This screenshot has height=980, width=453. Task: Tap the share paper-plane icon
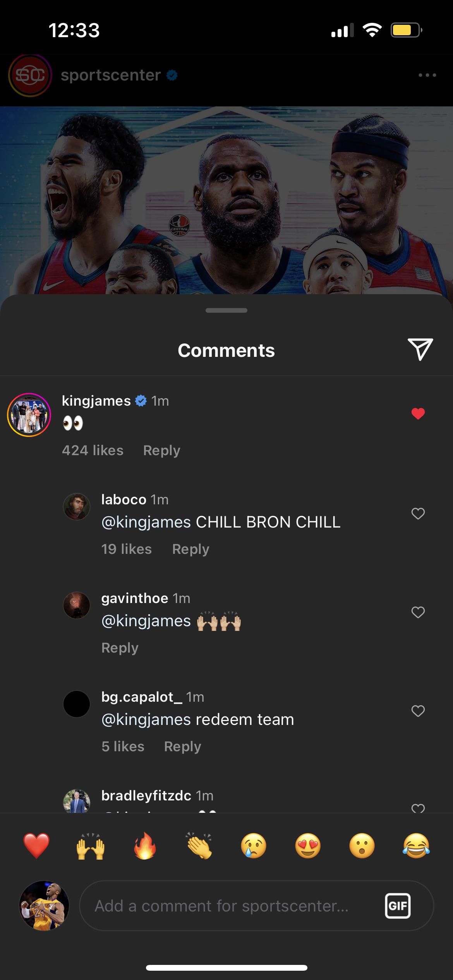(420, 349)
